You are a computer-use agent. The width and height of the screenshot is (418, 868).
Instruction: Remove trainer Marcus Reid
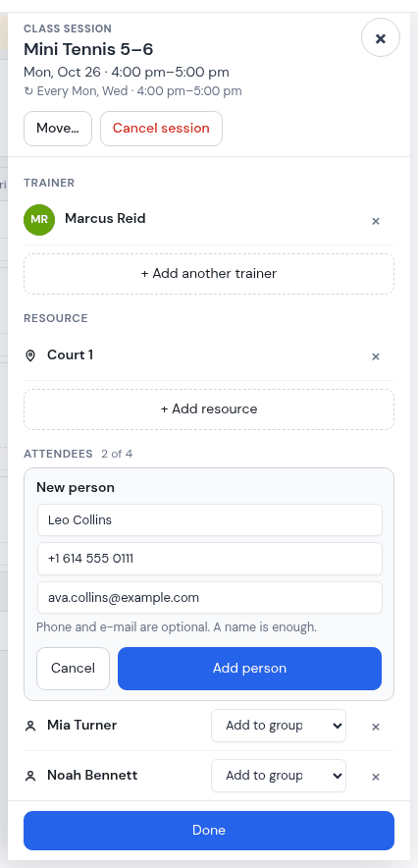376,222
